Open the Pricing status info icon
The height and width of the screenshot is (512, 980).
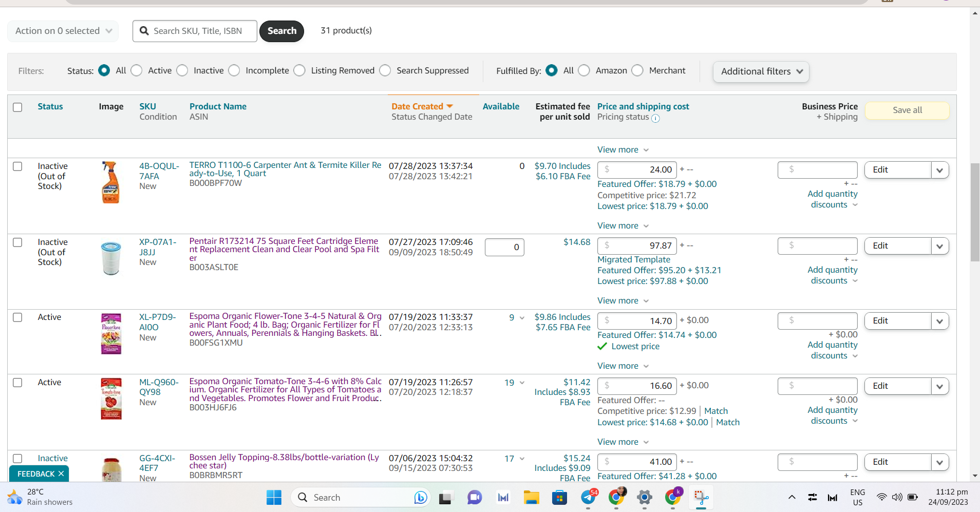coord(655,118)
